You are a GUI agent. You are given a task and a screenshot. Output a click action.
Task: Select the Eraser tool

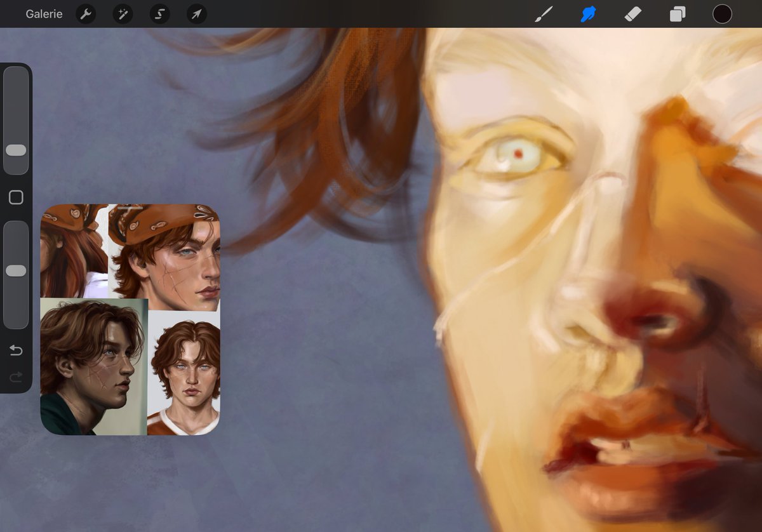(633, 14)
